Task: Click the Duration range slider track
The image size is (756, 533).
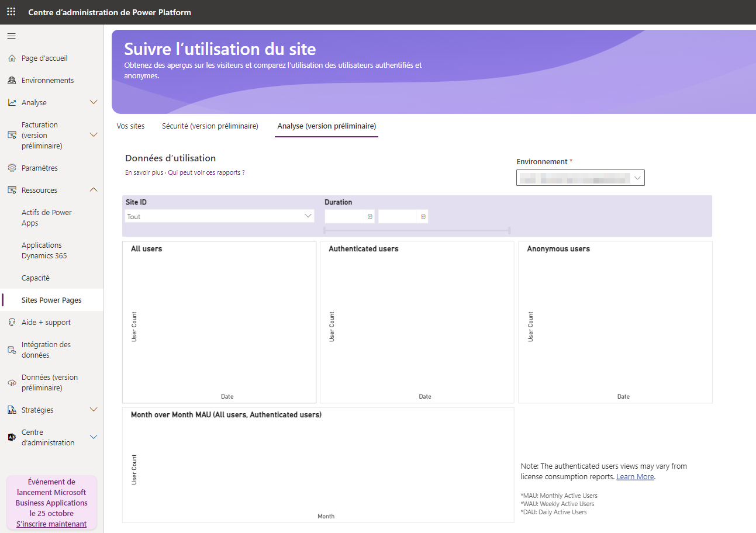Action: (417, 230)
